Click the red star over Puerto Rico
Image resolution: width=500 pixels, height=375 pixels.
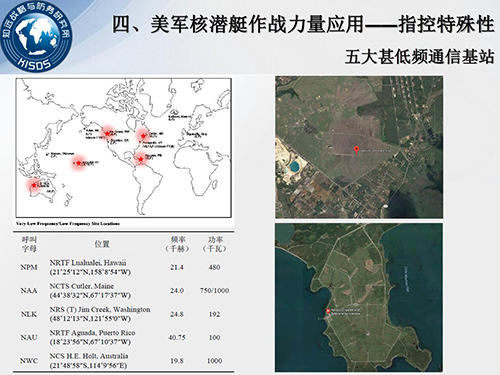141,159
